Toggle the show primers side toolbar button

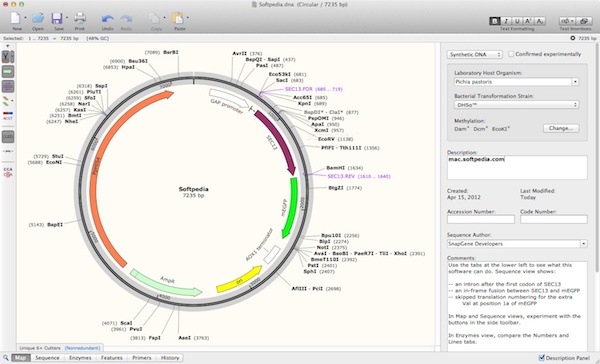coord(8,86)
